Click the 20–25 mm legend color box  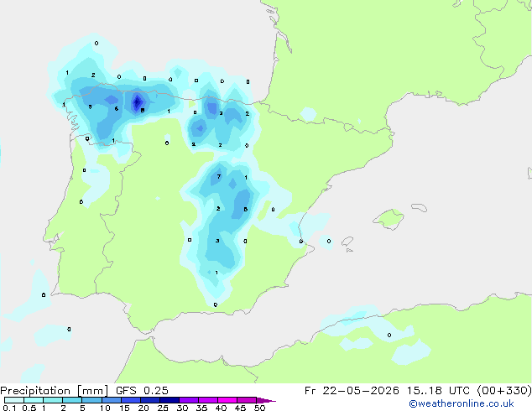[x=149, y=400]
